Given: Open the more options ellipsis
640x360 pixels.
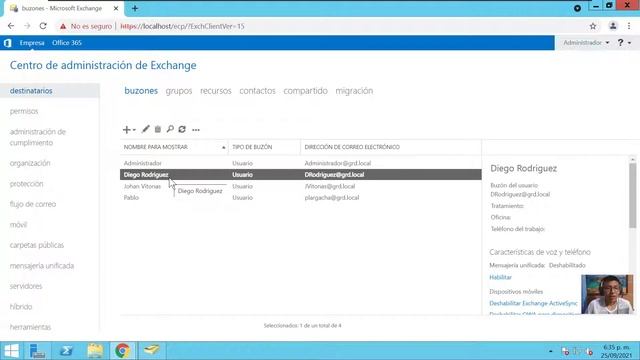Looking at the screenshot, I should pos(196,130).
